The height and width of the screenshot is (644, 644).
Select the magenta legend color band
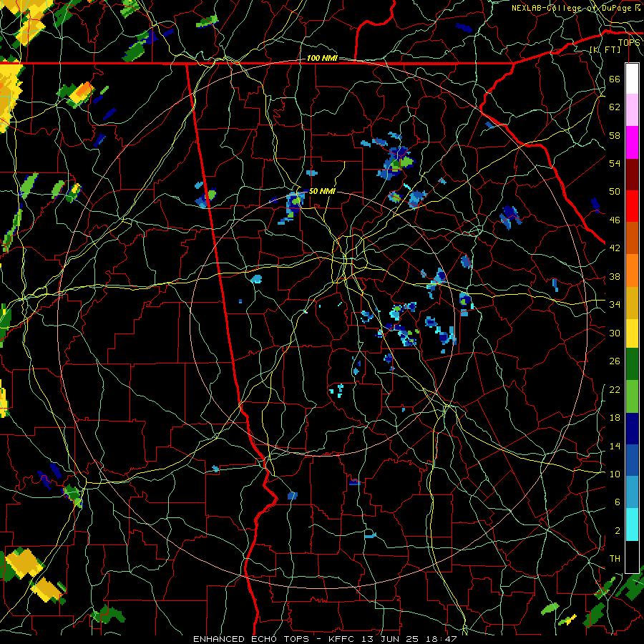(632, 142)
